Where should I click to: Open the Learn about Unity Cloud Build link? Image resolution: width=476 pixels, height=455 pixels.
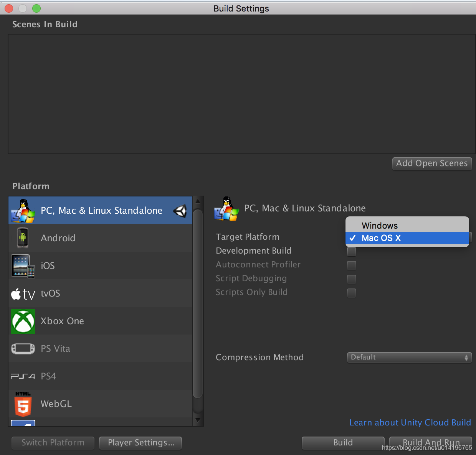410,423
